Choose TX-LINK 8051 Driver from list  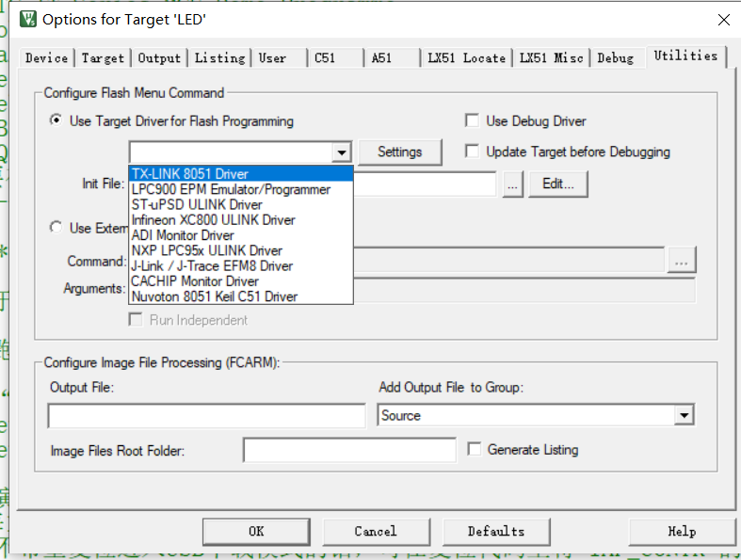coord(241,174)
